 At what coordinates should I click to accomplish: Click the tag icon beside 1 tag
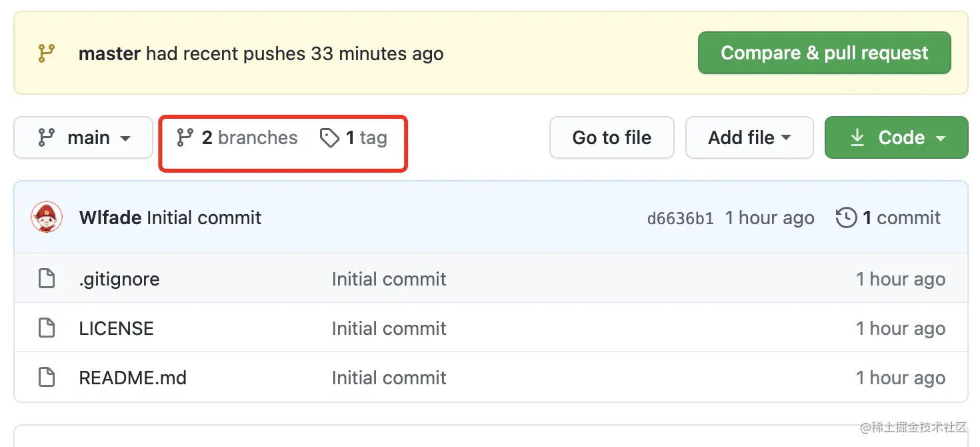(x=329, y=138)
